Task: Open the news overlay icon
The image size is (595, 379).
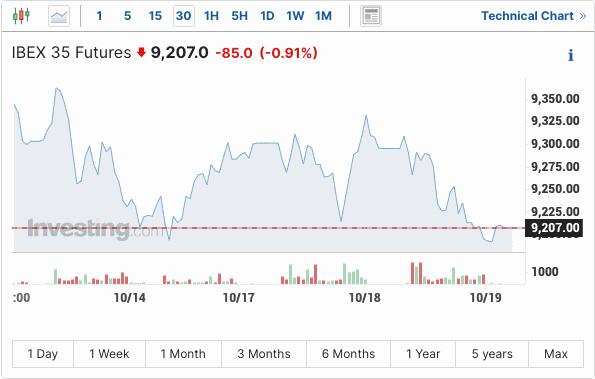Action: (x=371, y=16)
